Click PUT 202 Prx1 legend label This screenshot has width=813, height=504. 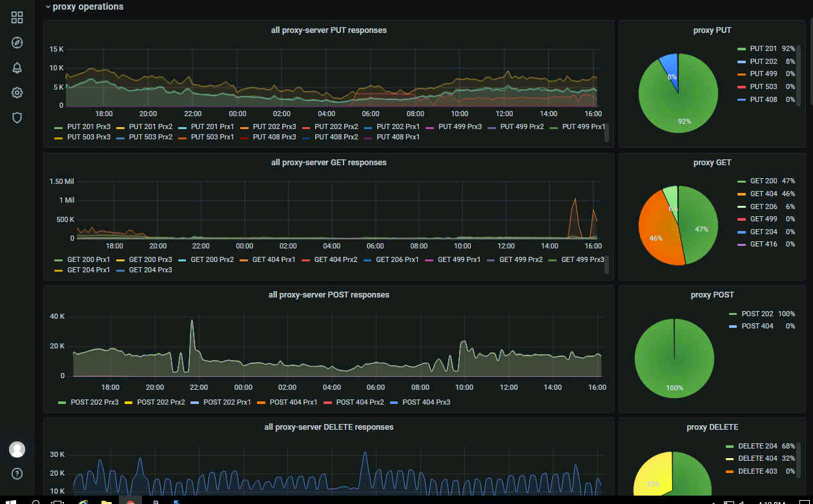(x=398, y=126)
